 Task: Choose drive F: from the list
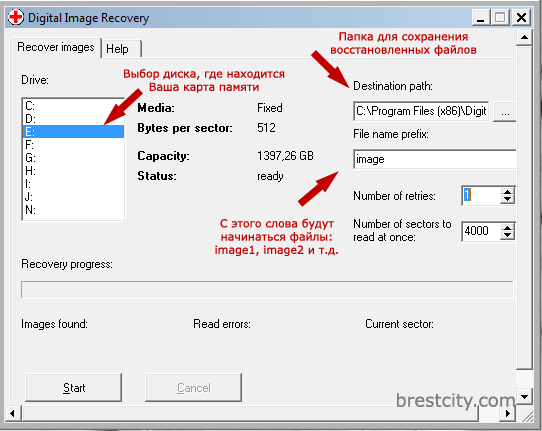click(73, 145)
